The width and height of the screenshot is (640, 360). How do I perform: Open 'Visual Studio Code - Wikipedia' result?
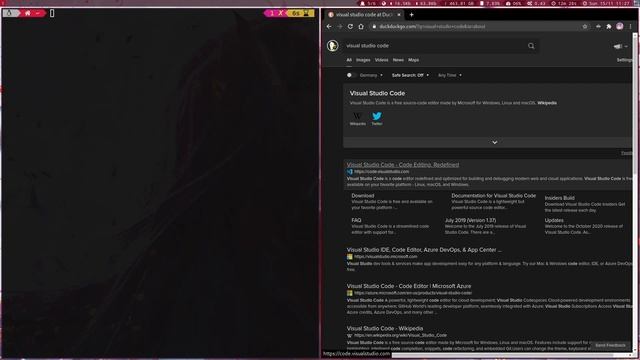tap(384, 329)
